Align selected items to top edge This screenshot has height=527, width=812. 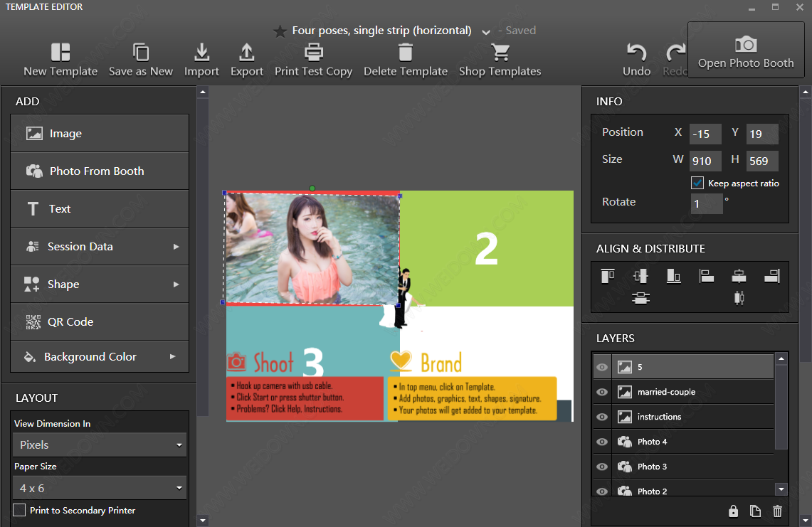(x=608, y=276)
